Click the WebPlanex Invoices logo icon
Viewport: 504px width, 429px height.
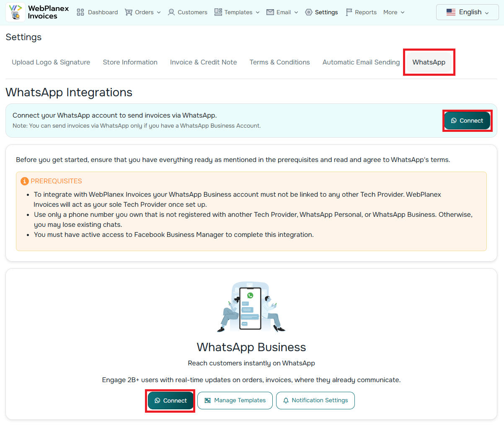point(16,12)
